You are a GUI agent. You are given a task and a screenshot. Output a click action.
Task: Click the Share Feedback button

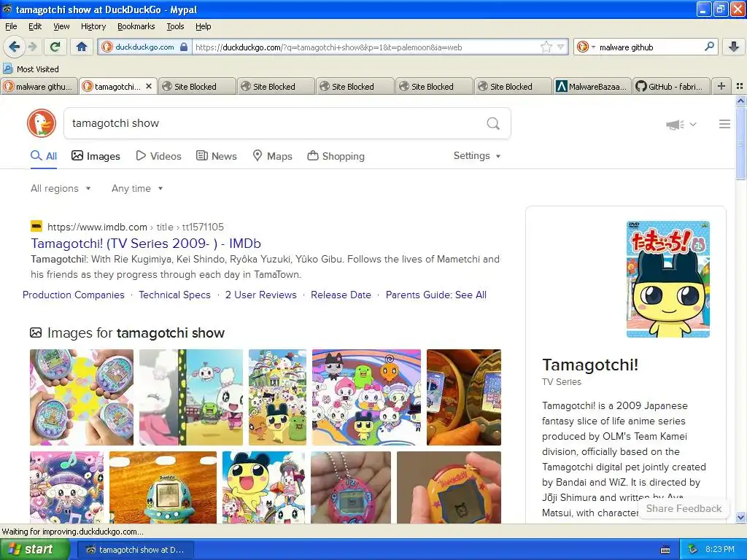[684, 508]
